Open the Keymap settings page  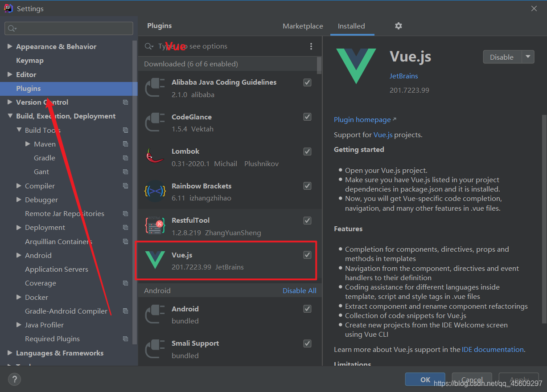pos(30,61)
